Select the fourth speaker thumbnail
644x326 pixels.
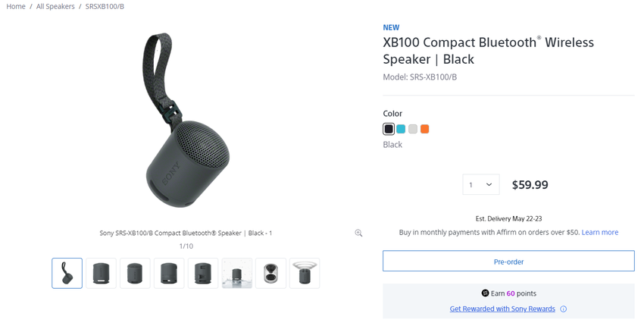[169, 273]
